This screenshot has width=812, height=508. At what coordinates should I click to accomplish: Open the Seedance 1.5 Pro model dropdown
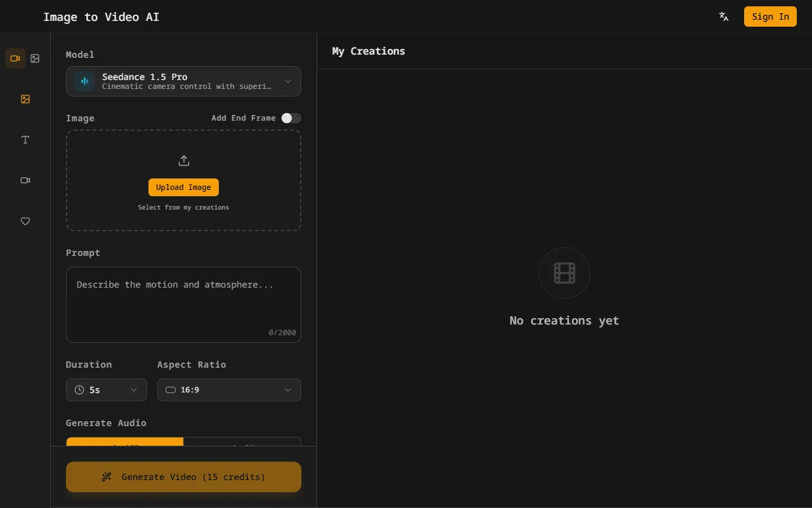183,81
